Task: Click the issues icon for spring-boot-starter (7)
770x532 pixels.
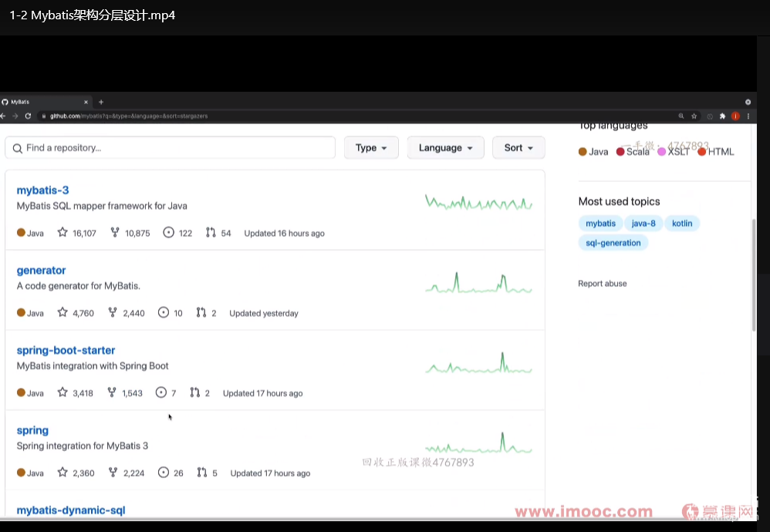Action: point(161,392)
